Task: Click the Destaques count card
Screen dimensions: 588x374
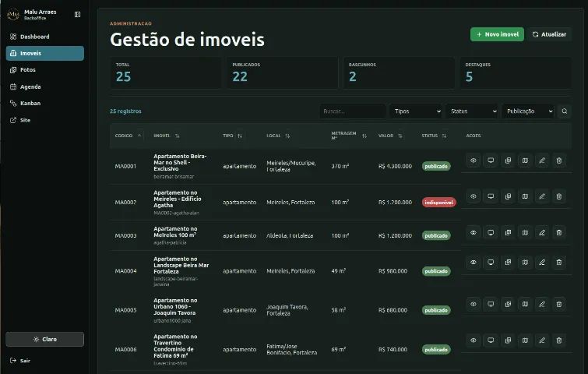Action: point(516,73)
